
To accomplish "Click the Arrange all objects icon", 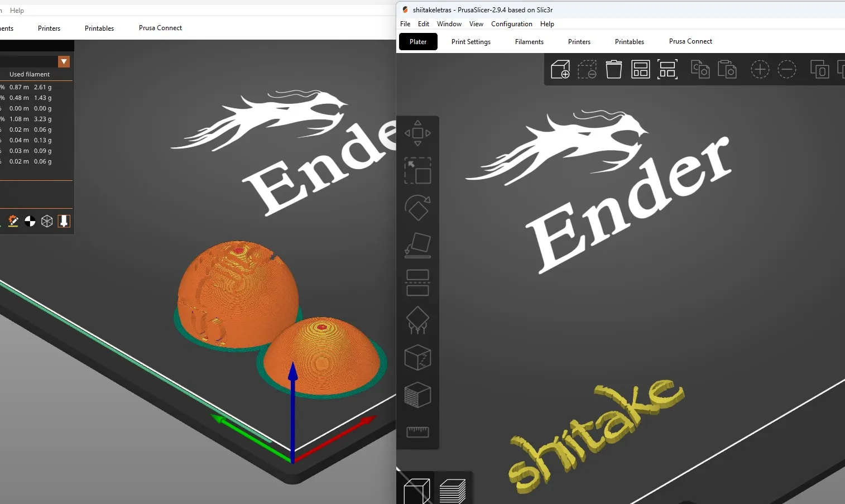I will 641,69.
